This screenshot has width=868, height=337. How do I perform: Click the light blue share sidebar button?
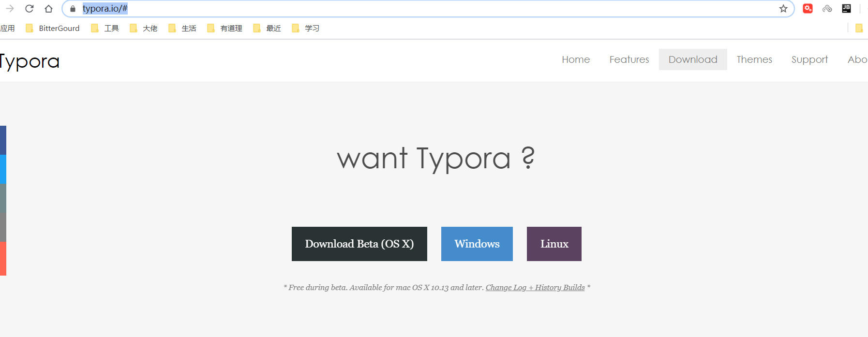click(3, 169)
